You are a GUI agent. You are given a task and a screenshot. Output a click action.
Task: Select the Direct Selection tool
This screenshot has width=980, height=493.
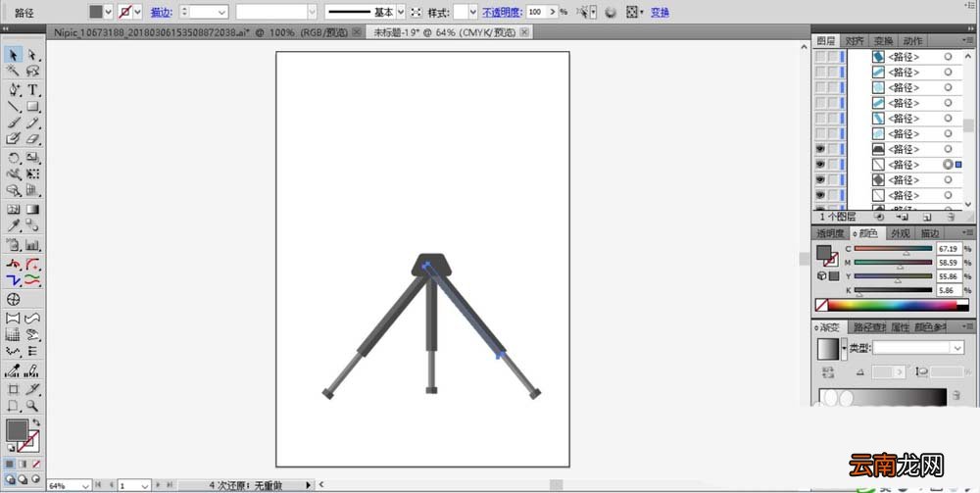point(32,55)
